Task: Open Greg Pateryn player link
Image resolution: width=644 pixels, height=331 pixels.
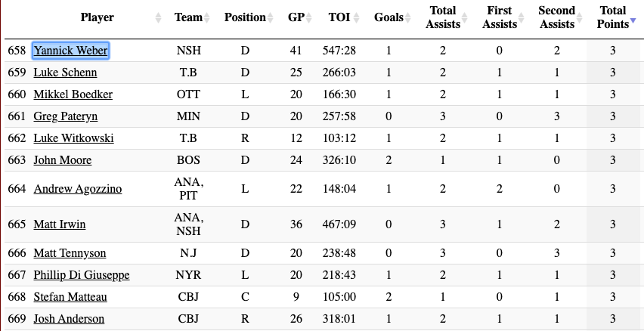Action: point(66,116)
